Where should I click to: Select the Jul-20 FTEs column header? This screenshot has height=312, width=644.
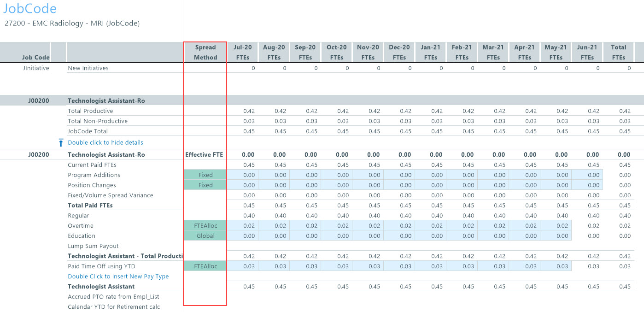243,52
